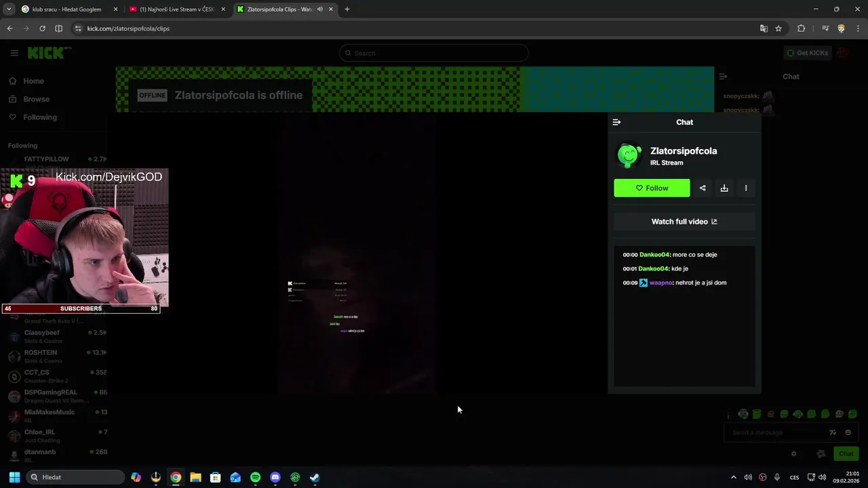Open Following in Kick sidebar

(40, 117)
